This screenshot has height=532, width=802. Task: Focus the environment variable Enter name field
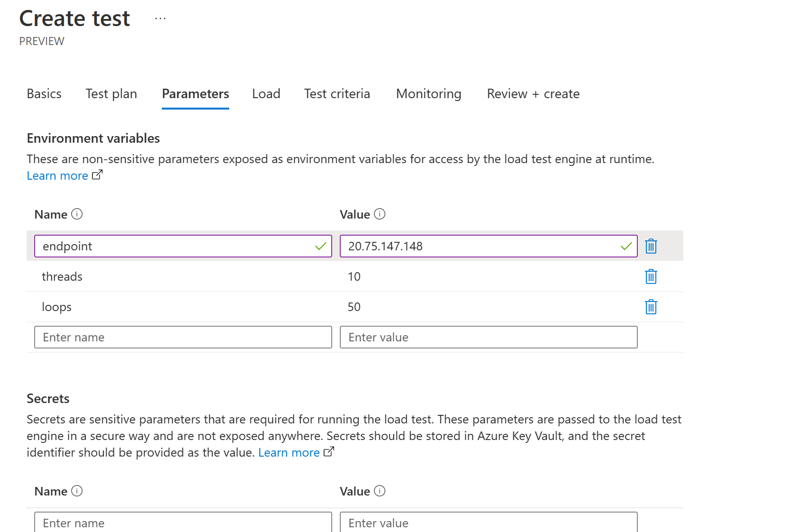point(183,337)
